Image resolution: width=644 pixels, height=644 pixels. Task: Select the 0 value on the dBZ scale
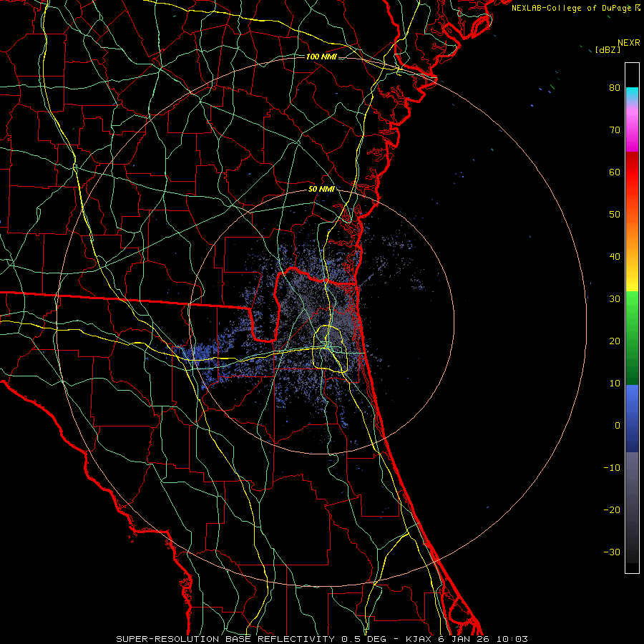[x=618, y=426]
